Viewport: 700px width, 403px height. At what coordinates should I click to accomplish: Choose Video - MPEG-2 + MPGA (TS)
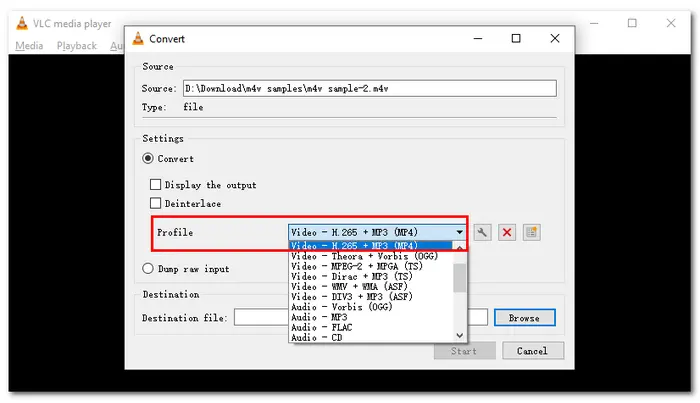point(371,266)
